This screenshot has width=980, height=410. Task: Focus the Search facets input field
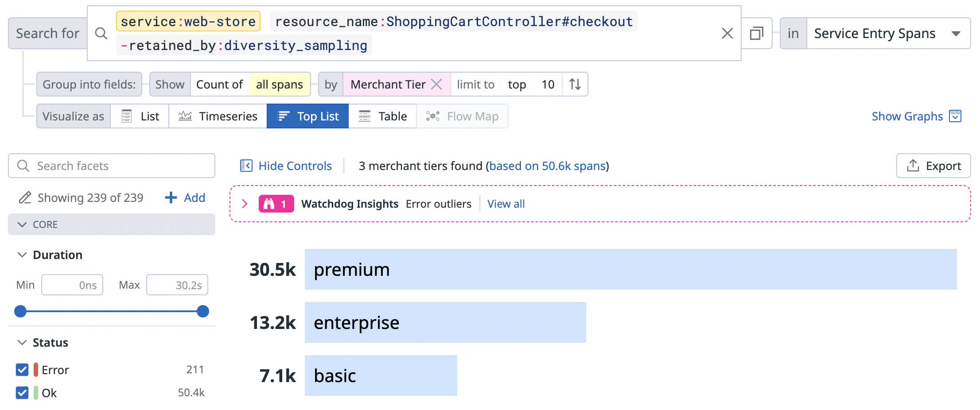(x=112, y=166)
